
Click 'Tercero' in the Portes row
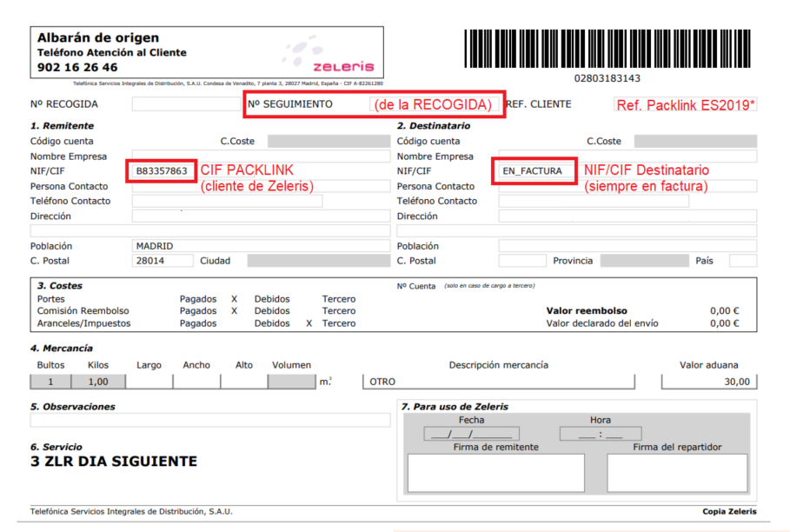[x=339, y=299]
